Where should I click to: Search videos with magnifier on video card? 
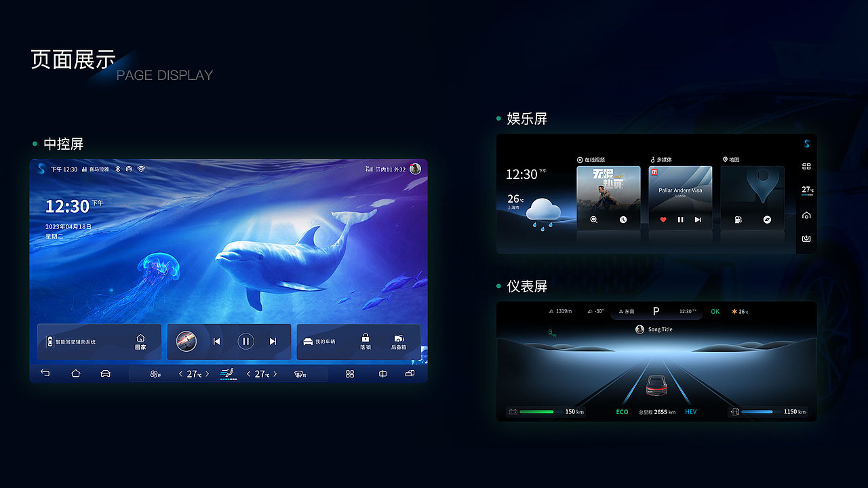594,220
